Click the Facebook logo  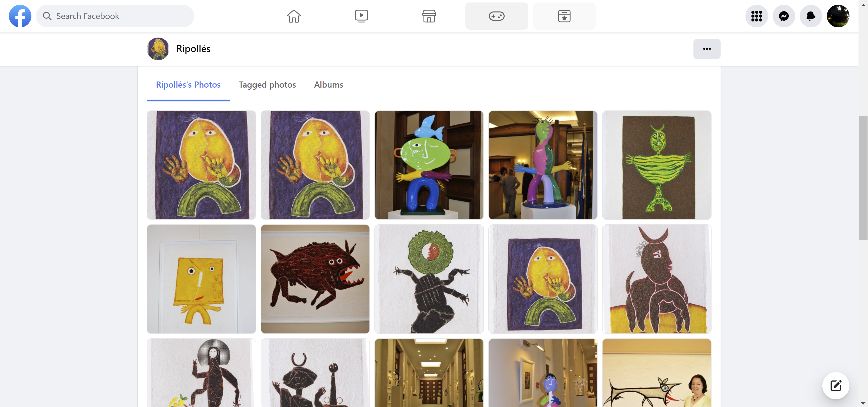20,16
